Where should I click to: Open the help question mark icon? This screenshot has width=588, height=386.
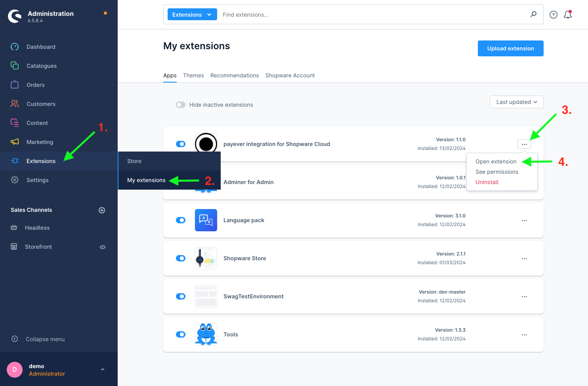click(554, 15)
